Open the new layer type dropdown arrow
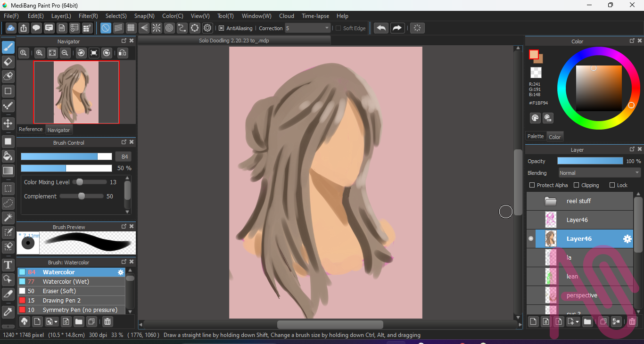Image resolution: width=644 pixels, height=344 pixels. click(576, 322)
